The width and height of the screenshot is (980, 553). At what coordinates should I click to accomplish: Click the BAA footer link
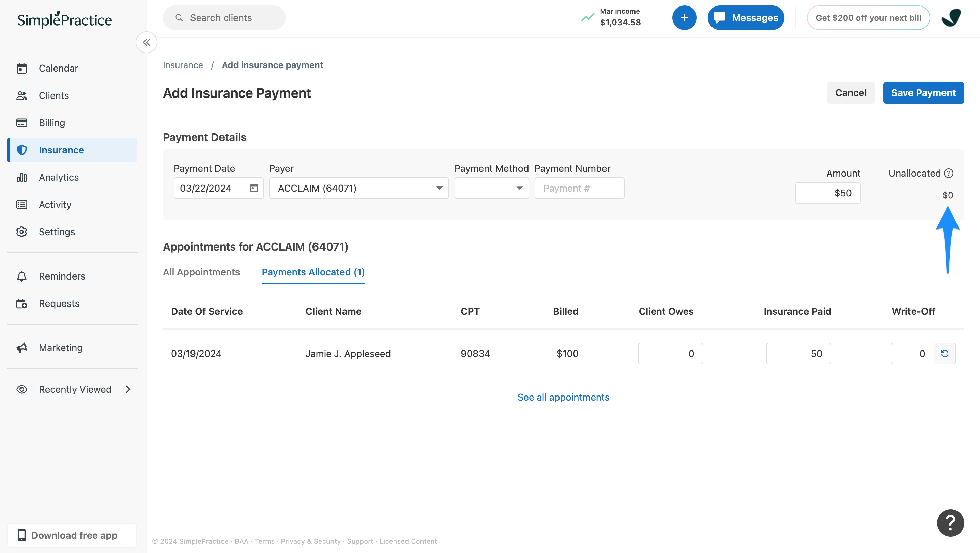click(x=241, y=541)
